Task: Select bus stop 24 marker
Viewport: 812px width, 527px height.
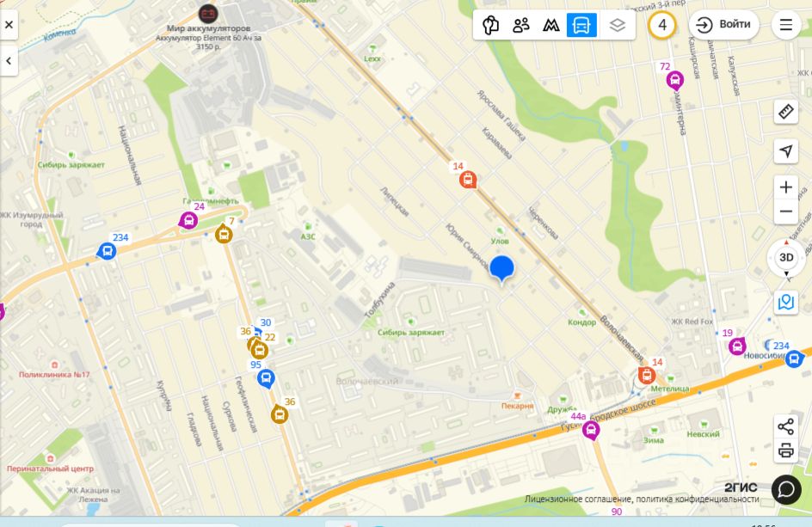Action: click(188, 221)
